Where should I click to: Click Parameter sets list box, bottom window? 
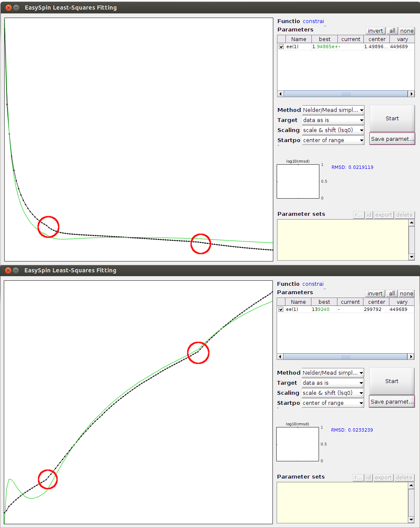(x=342, y=503)
